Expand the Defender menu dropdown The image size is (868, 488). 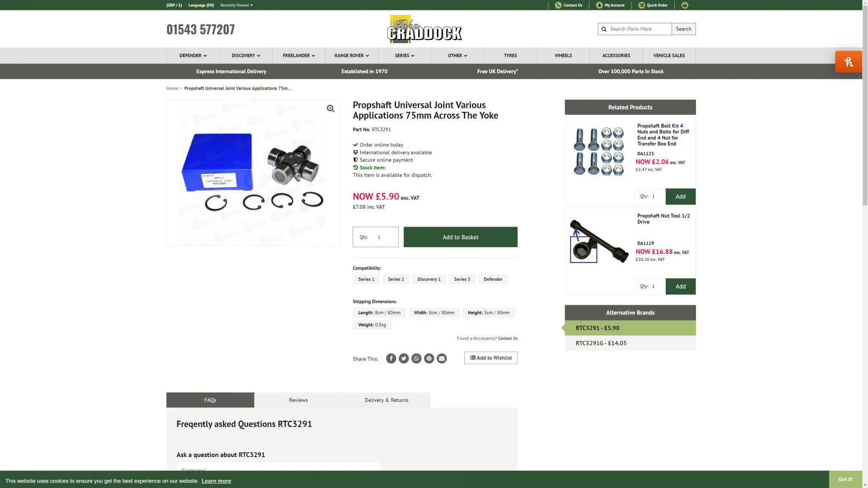click(x=193, y=55)
